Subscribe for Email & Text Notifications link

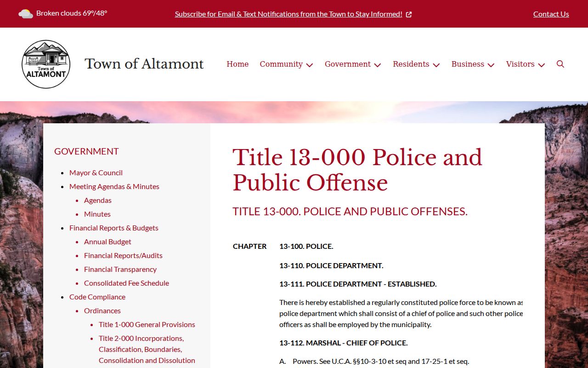pos(288,14)
